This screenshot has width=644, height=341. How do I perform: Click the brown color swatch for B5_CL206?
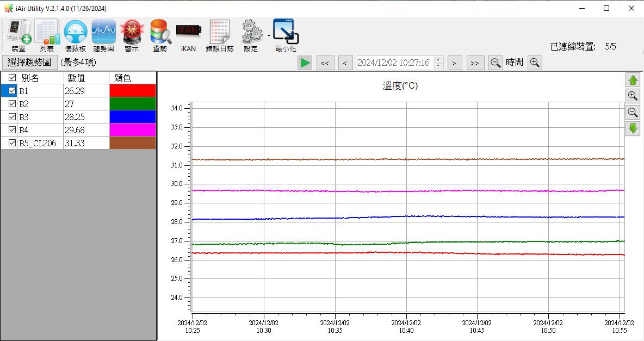click(x=133, y=143)
